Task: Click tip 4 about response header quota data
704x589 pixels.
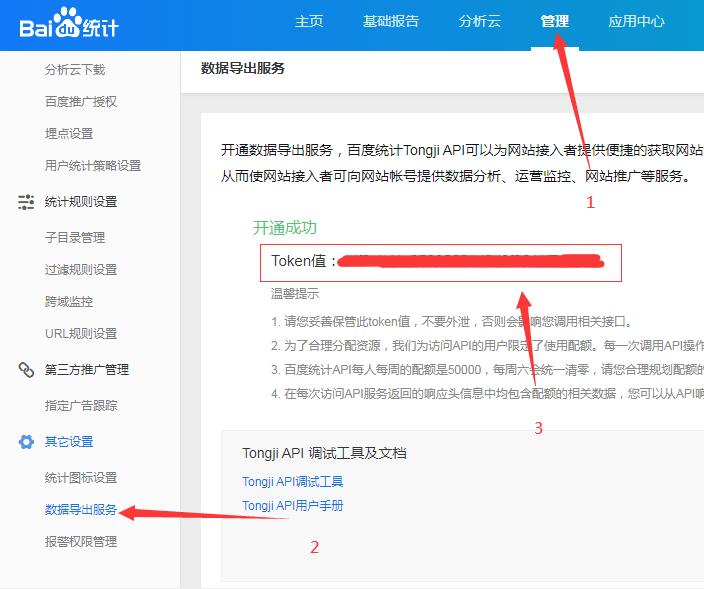Action: coord(487,394)
